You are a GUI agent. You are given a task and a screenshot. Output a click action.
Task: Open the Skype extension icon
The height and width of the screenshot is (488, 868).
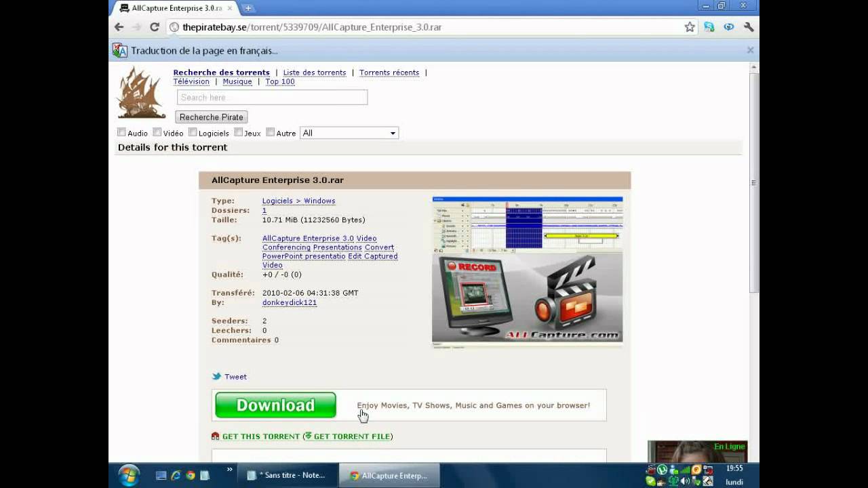[709, 27]
